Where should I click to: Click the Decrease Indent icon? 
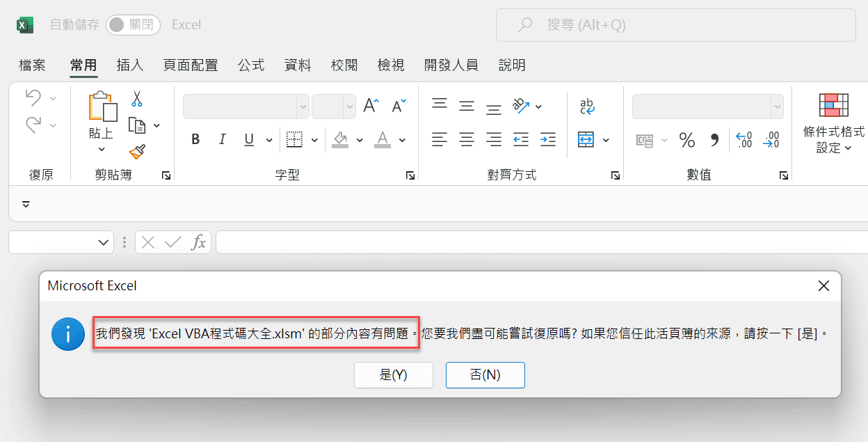click(521, 139)
